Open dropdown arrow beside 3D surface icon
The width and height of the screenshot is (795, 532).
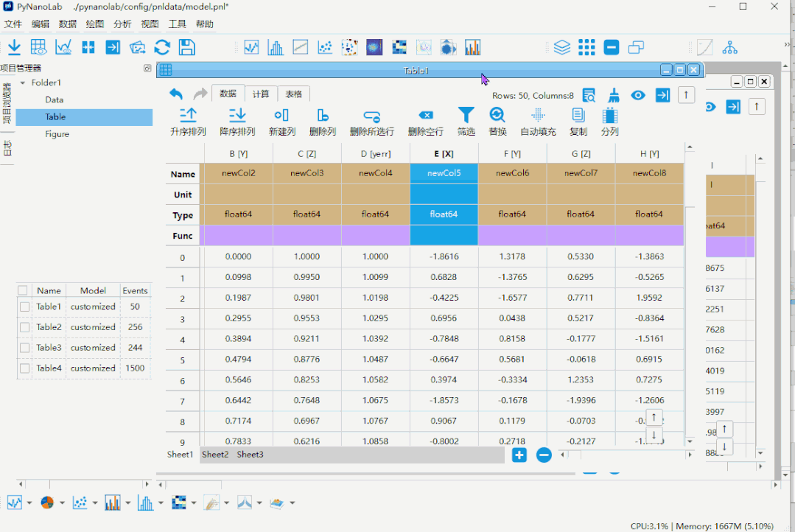tap(292, 503)
